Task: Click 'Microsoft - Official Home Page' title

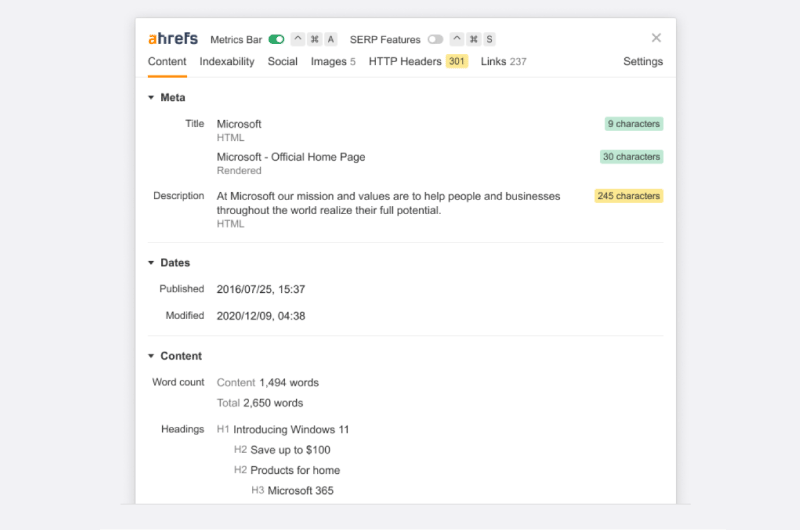Action: (291, 157)
